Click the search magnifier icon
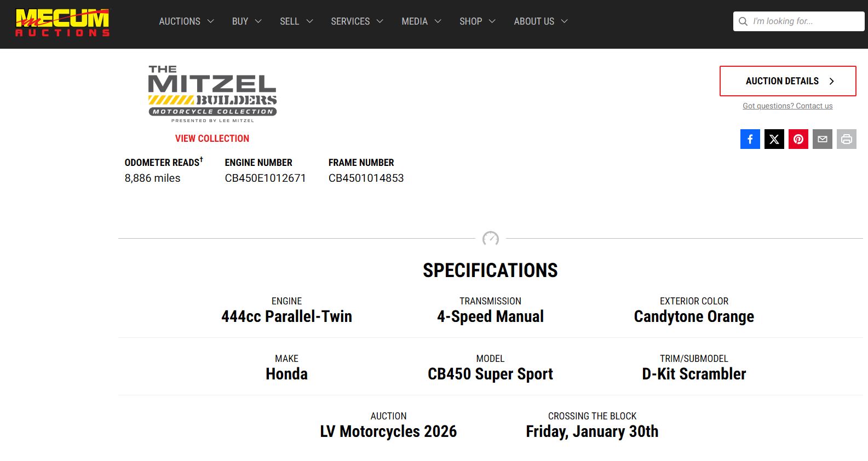This screenshot has height=461, width=868. (743, 21)
